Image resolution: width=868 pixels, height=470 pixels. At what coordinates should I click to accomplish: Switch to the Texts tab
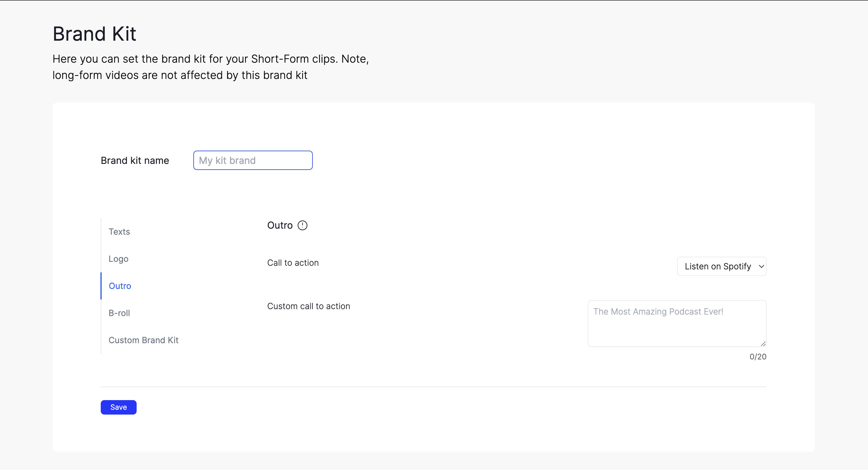[119, 232]
